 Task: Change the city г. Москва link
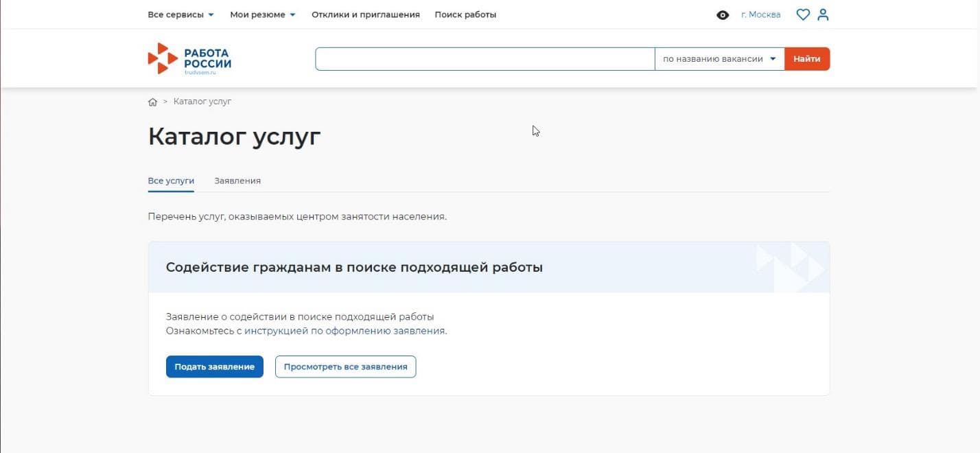pos(760,14)
